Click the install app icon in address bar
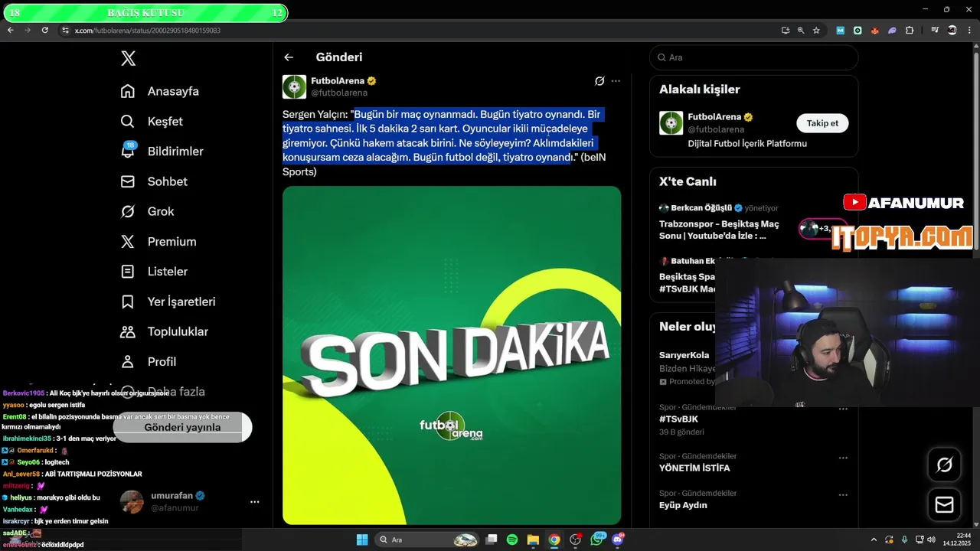The width and height of the screenshot is (980, 551). 786,31
